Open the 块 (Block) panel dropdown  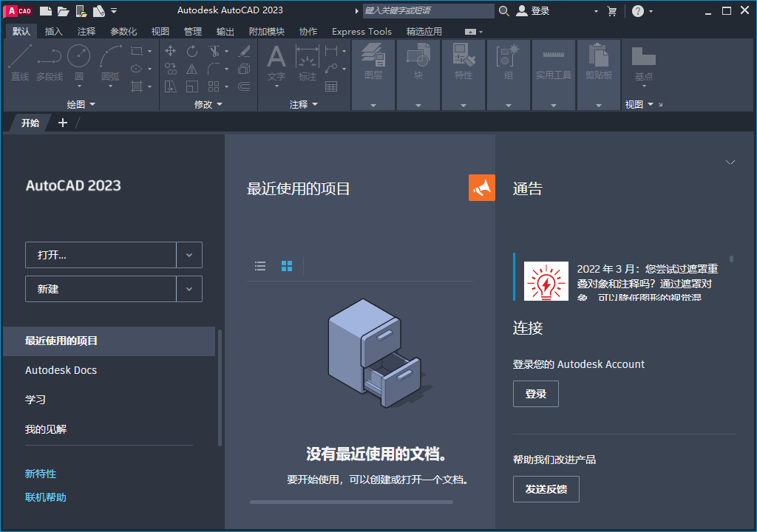tap(418, 105)
